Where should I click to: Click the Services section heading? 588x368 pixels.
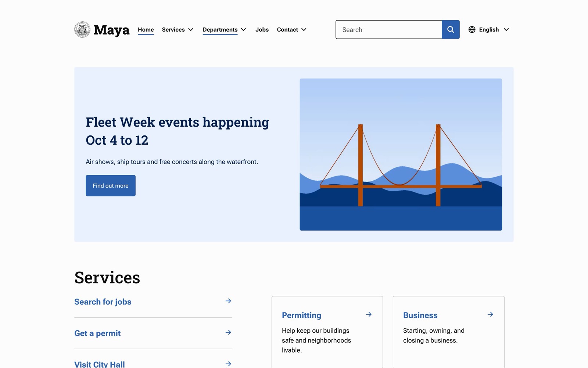coord(107,277)
